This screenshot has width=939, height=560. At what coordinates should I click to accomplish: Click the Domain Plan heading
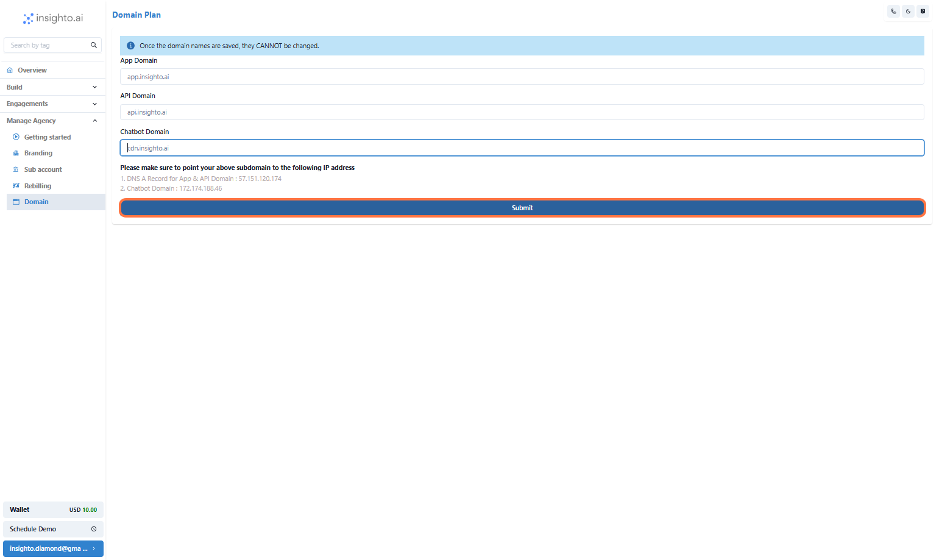(x=136, y=15)
